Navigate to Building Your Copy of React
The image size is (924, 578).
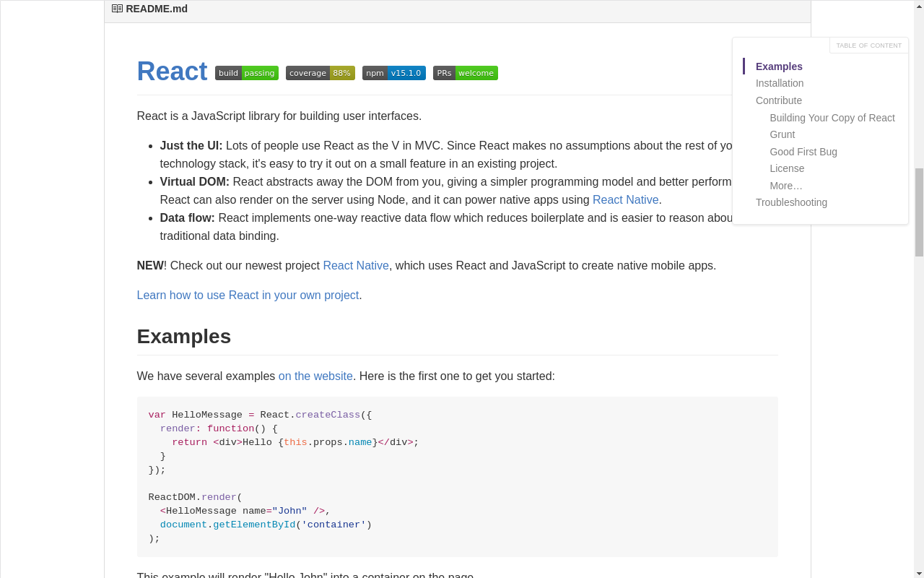pos(832,118)
